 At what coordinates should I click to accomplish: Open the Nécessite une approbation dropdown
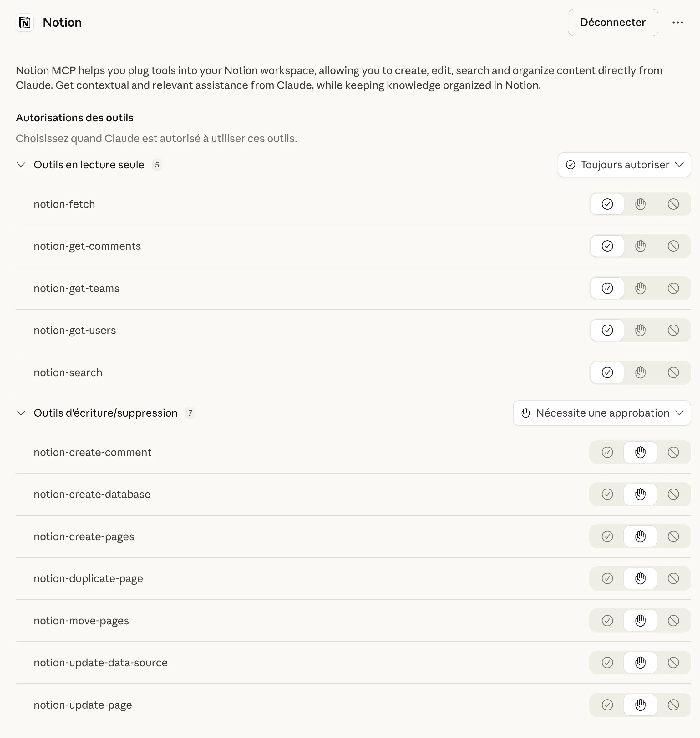pos(601,413)
